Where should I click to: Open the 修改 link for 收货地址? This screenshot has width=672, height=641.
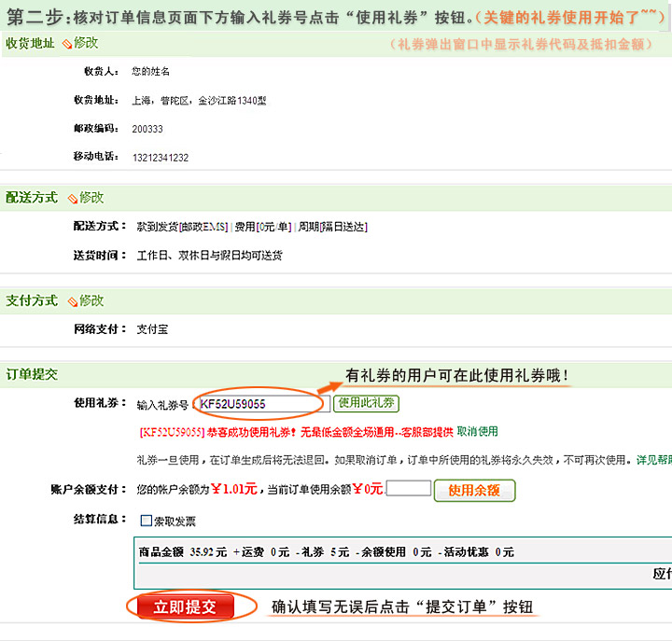(x=86, y=43)
